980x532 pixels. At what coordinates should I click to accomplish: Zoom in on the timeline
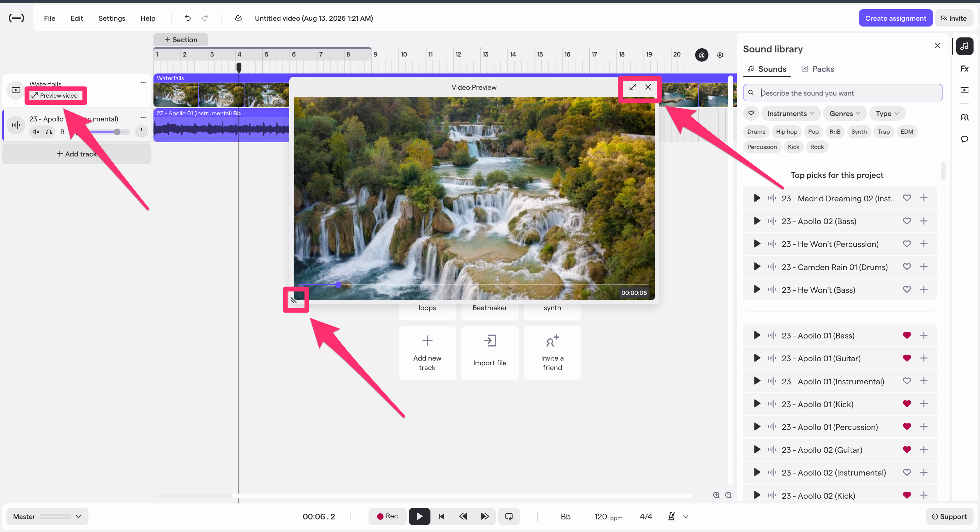716,495
